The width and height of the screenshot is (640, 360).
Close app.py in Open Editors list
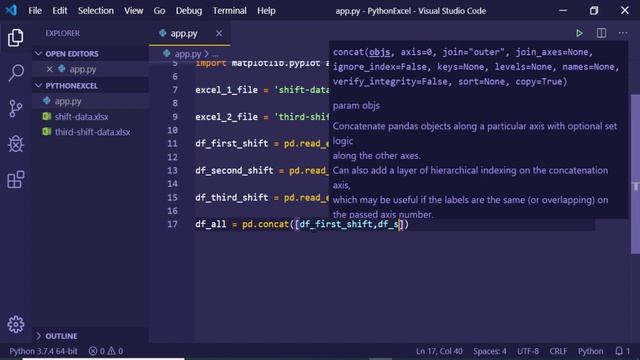coord(49,69)
